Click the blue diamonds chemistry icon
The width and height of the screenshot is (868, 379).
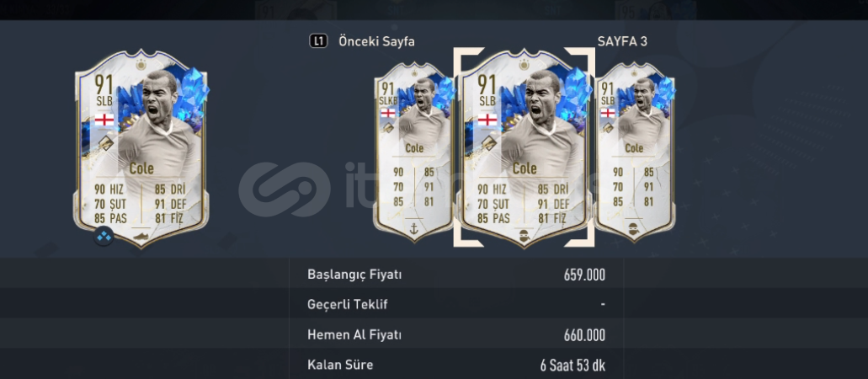pos(104,237)
